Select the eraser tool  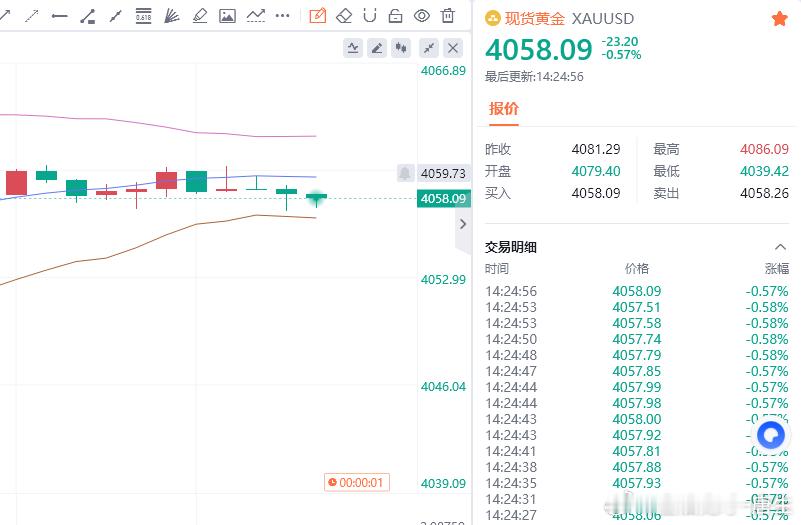point(344,16)
